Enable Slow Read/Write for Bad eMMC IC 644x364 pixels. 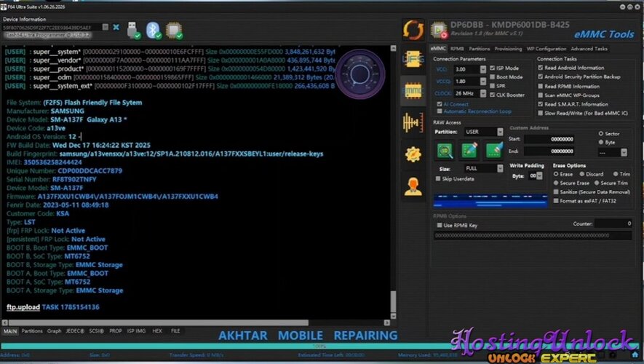pyautogui.click(x=541, y=113)
